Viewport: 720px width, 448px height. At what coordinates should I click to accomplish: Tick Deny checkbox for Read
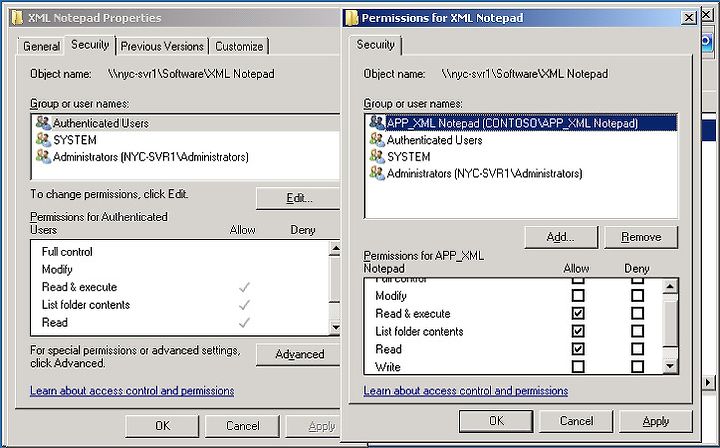pyautogui.click(x=637, y=349)
